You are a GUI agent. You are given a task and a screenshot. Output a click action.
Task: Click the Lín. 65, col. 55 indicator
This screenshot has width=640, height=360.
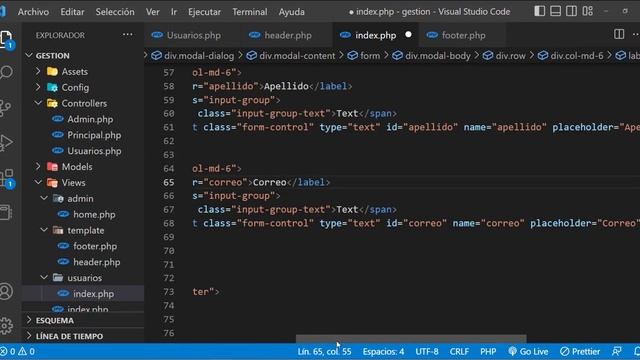(324, 351)
